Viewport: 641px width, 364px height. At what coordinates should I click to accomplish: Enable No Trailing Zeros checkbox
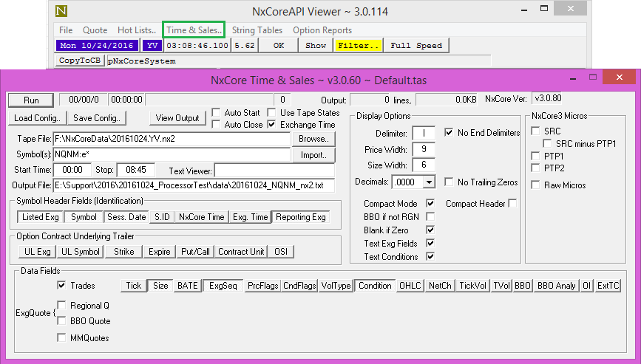pos(449,182)
